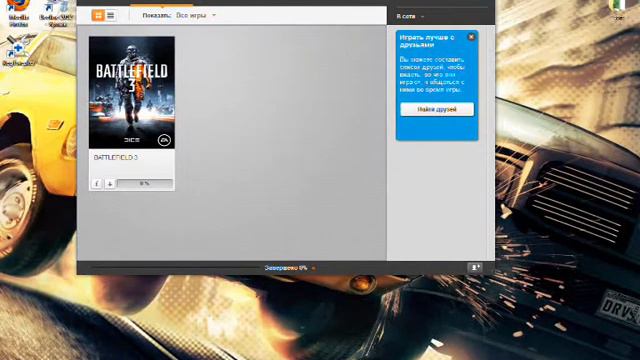The image size is (640, 360).
Task: Click the add friend icon in bottom bar
Action: pos(475,268)
